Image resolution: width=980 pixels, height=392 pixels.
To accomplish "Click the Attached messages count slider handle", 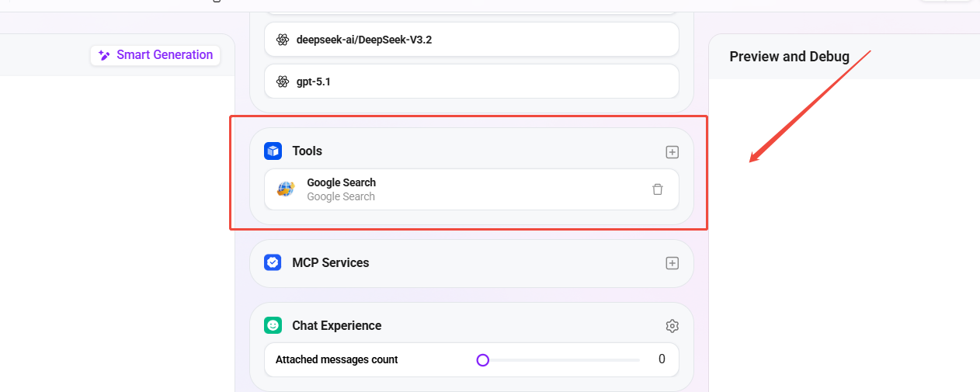I will coord(482,360).
